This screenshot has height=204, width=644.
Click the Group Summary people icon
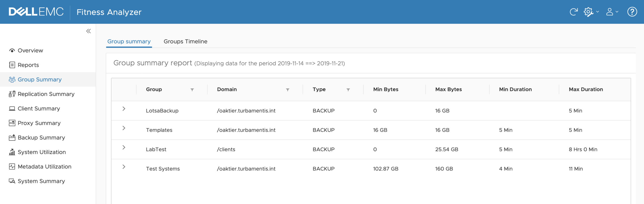pos(12,80)
